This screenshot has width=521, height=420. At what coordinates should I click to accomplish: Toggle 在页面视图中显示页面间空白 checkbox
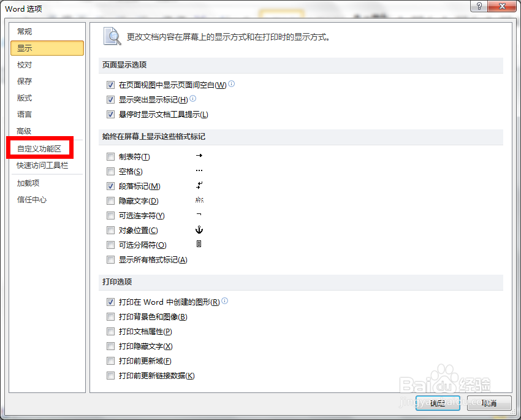click(x=110, y=85)
